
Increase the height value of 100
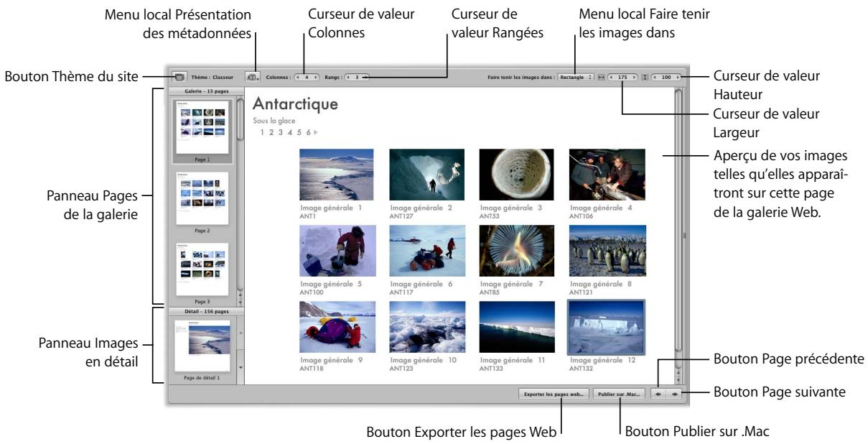676,76
